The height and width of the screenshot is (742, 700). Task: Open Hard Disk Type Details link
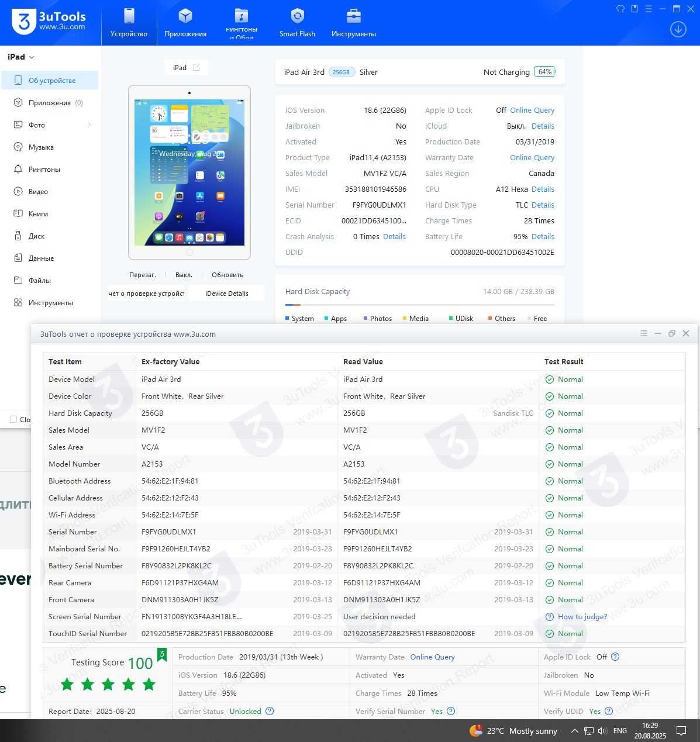[543, 205]
